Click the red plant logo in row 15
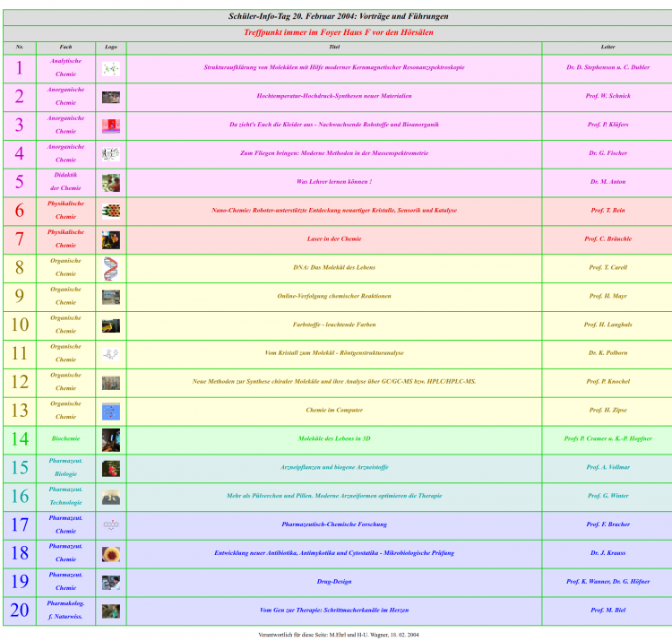The height and width of the screenshot is (641, 672). pyautogui.click(x=110, y=468)
